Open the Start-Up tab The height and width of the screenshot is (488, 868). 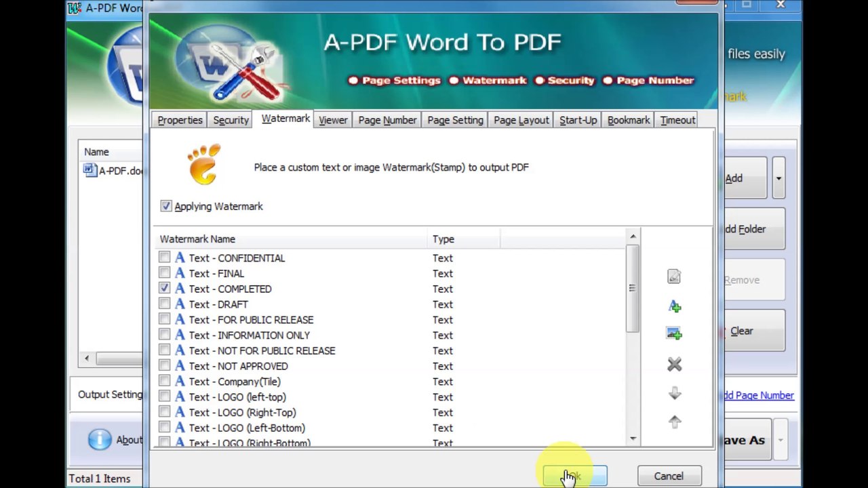[578, 120]
